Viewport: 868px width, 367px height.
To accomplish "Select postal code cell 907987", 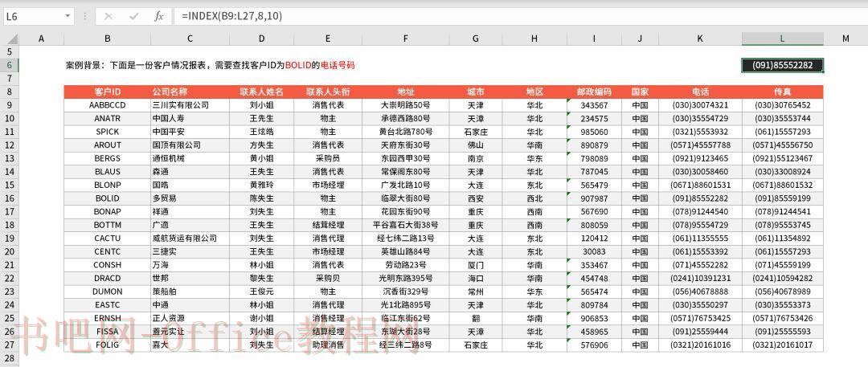I will [594, 198].
